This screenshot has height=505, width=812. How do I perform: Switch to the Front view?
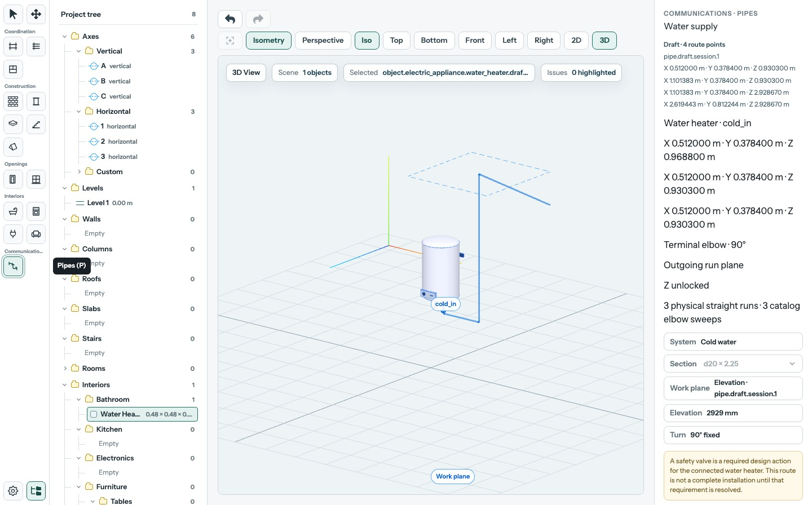click(475, 41)
